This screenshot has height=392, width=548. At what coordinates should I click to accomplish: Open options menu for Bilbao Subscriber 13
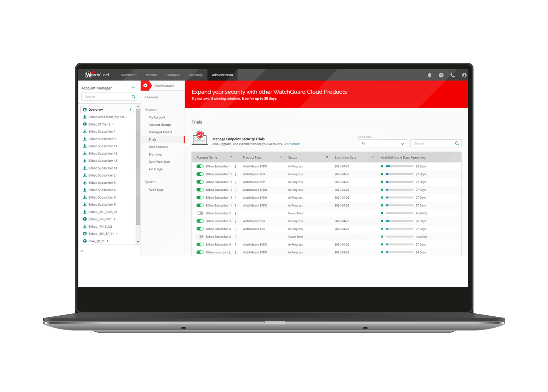pyautogui.click(x=235, y=198)
